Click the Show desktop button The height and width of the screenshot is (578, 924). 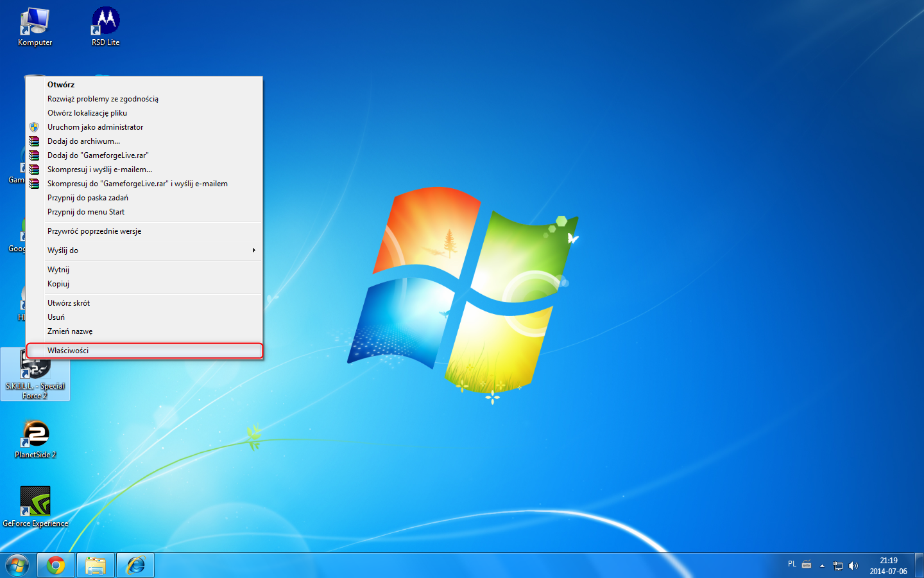pyautogui.click(x=919, y=565)
